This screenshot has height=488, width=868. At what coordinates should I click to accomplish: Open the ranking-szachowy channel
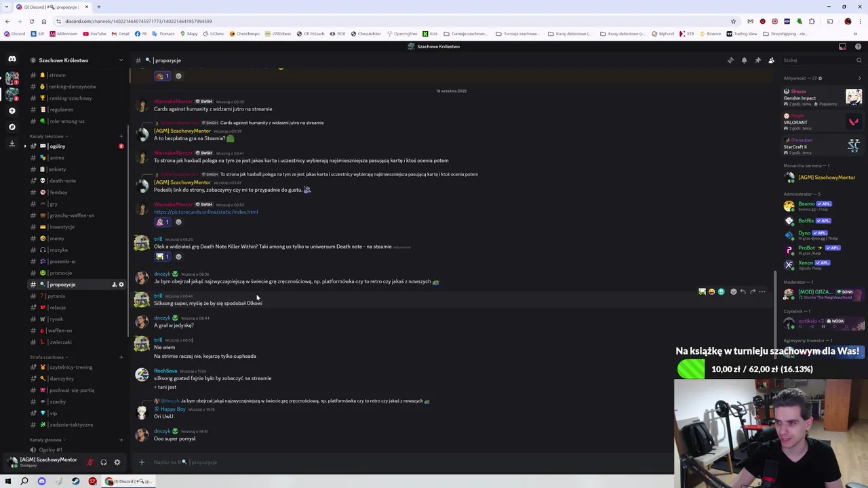77,98
